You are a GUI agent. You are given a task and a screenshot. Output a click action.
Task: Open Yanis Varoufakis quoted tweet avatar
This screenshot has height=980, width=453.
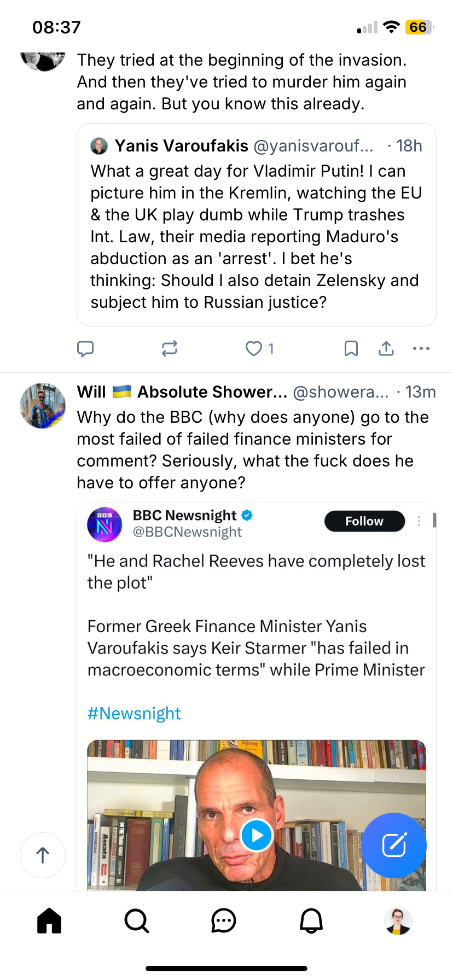(99, 146)
